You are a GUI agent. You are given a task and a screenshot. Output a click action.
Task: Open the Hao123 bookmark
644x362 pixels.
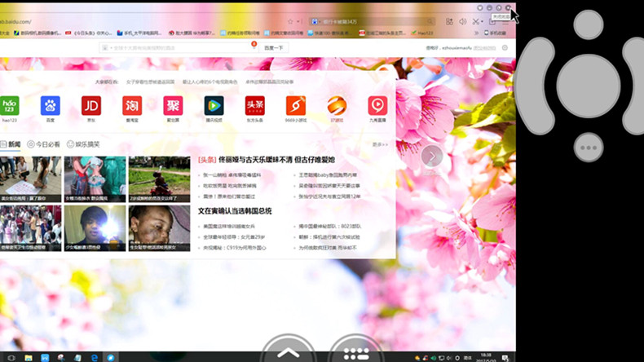click(422, 33)
